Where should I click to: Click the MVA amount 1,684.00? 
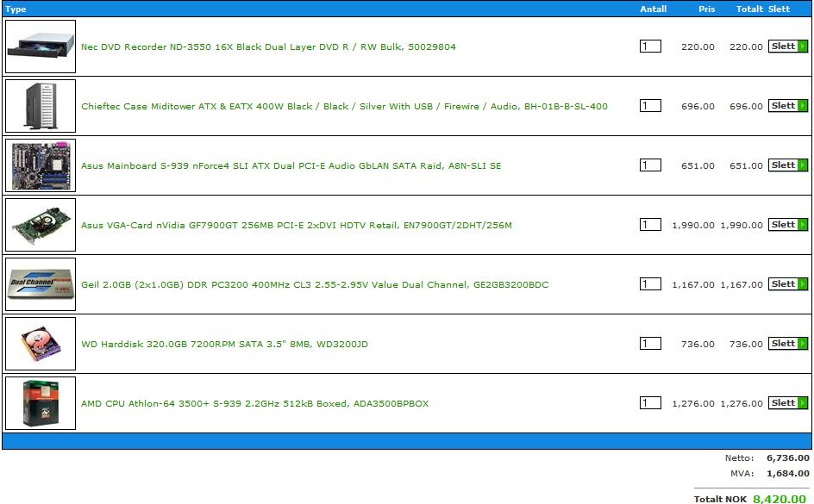click(788, 473)
